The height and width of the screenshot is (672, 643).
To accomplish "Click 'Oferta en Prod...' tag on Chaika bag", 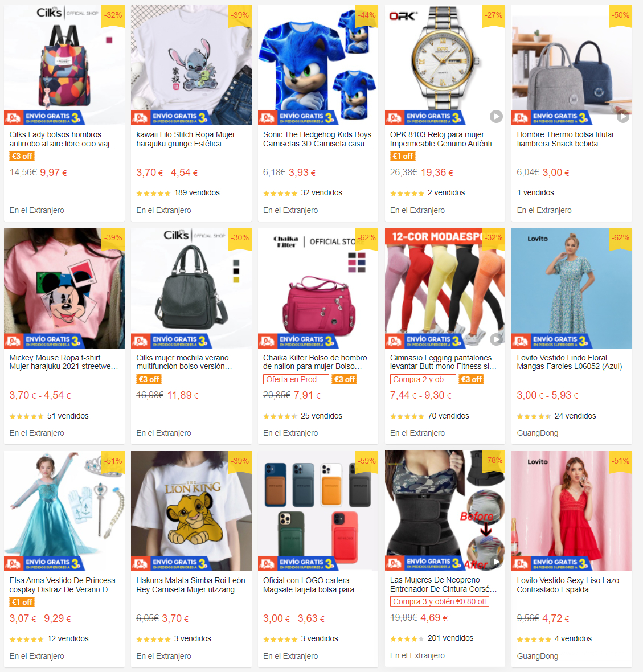I will click(296, 379).
